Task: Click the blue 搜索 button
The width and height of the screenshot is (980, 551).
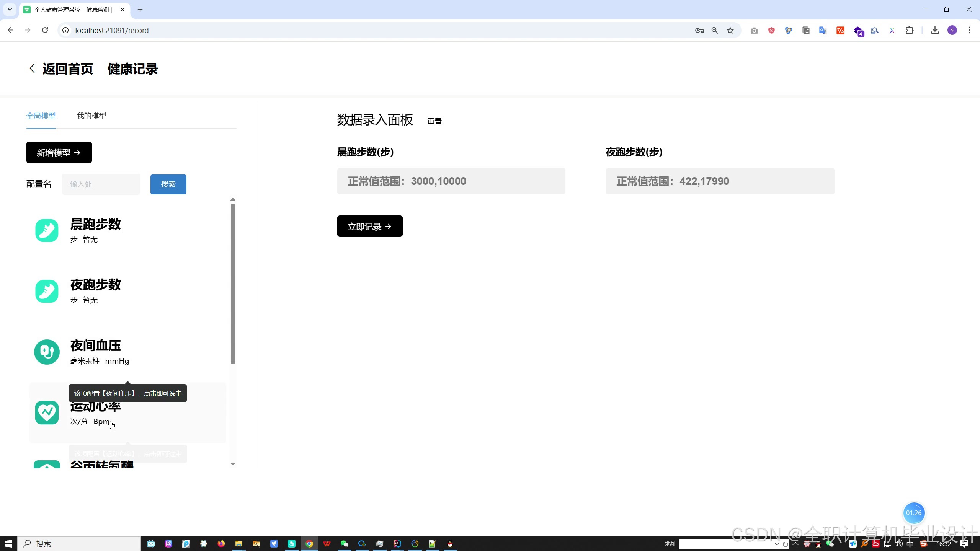Action: pos(168,184)
